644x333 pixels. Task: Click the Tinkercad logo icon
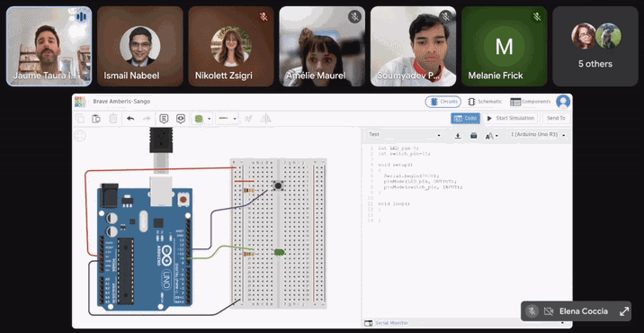pyautogui.click(x=80, y=102)
